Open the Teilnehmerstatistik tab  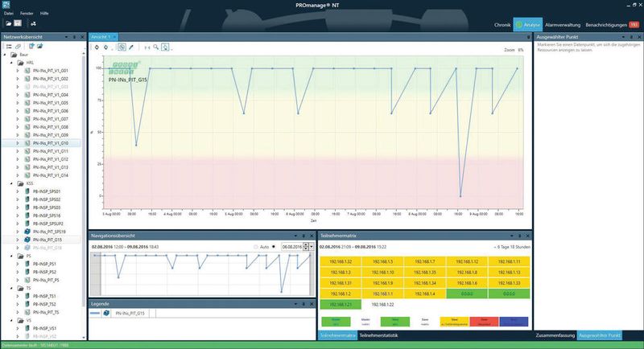coord(380,334)
